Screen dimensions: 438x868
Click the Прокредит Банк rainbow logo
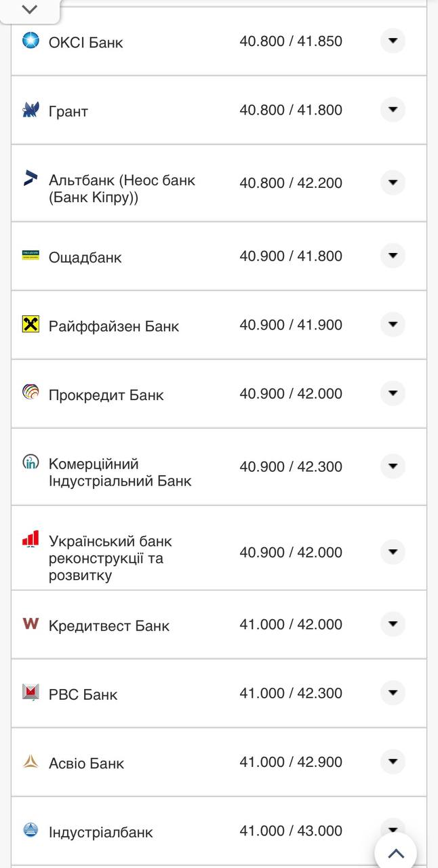(29, 393)
